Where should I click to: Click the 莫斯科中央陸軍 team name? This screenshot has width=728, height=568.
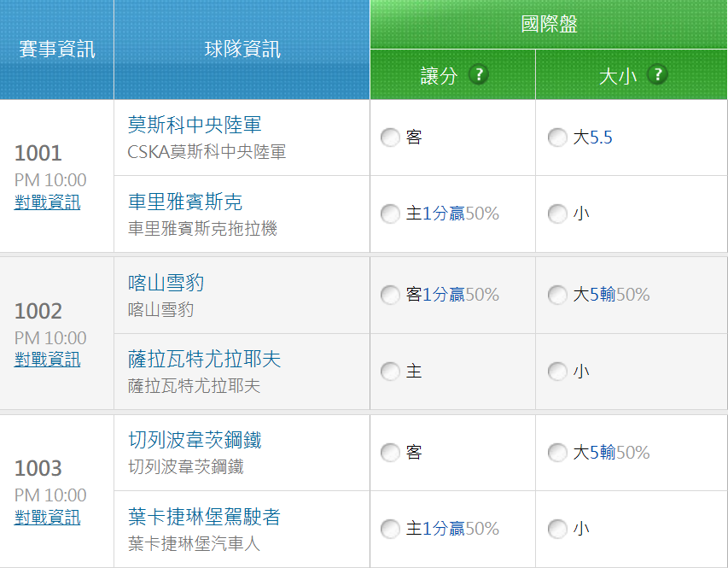(x=195, y=125)
